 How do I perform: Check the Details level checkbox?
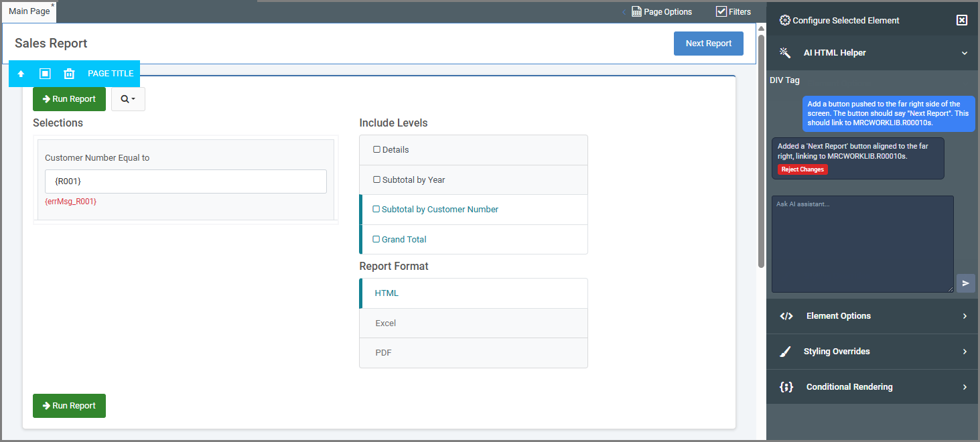pyautogui.click(x=376, y=150)
